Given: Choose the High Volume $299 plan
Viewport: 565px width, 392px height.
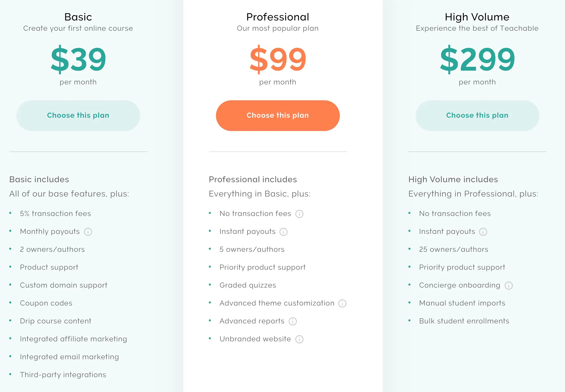Looking at the screenshot, I should pos(477,116).
